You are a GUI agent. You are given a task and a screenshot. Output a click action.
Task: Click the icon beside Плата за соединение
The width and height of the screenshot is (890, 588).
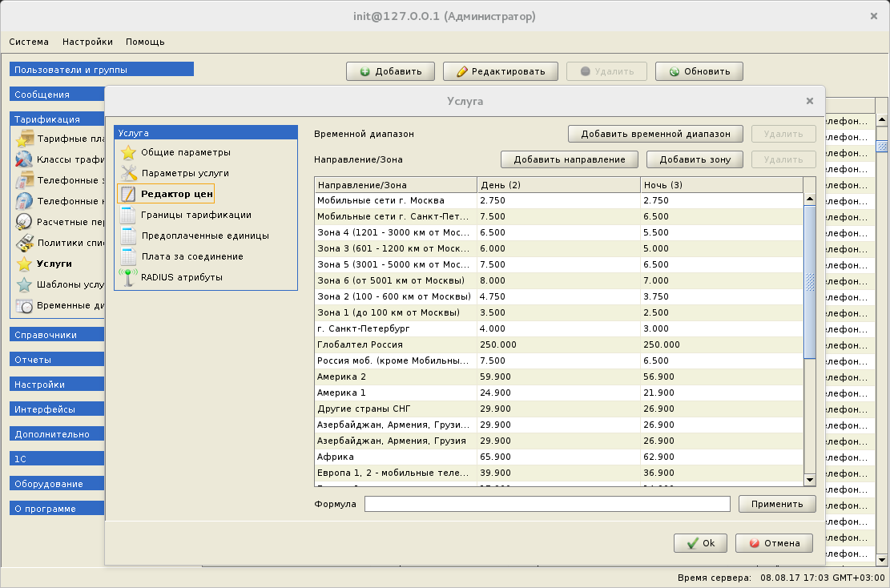coord(128,256)
